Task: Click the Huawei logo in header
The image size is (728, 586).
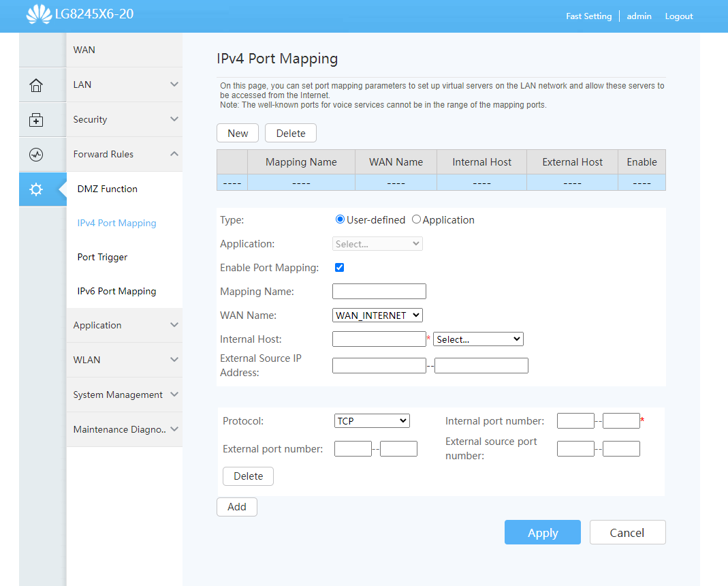Action: tap(39, 14)
